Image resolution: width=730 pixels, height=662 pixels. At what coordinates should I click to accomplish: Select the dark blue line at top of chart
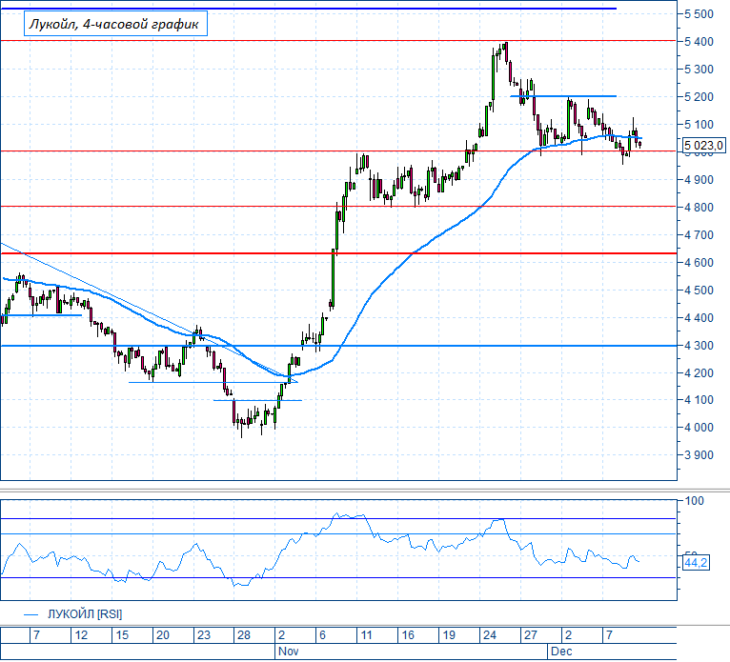pyautogui.click(x=308, y=8)
